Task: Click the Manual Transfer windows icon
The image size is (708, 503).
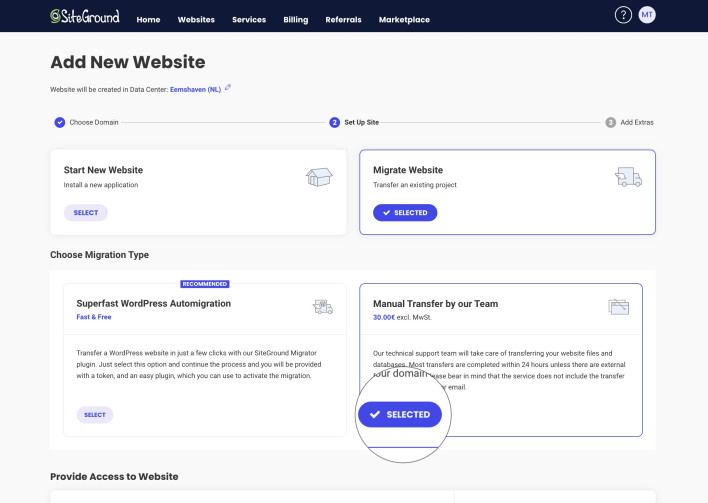Action: point(619,307)
